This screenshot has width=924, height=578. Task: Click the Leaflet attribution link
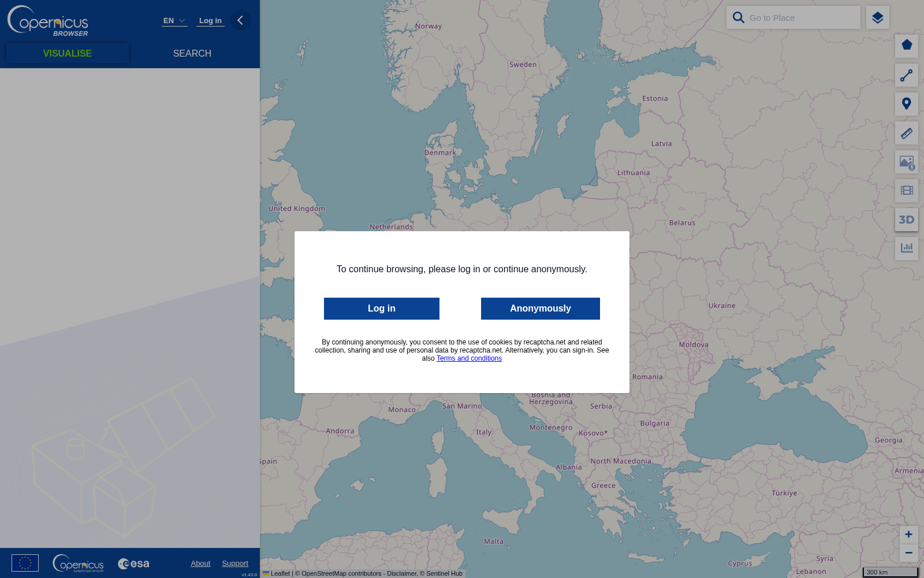tap(277, 573)
